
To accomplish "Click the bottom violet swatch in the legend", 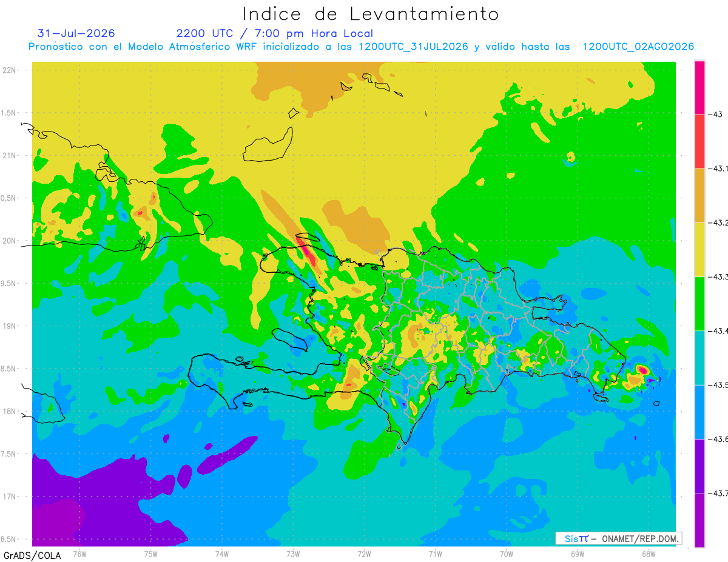I will click(699, 520).
